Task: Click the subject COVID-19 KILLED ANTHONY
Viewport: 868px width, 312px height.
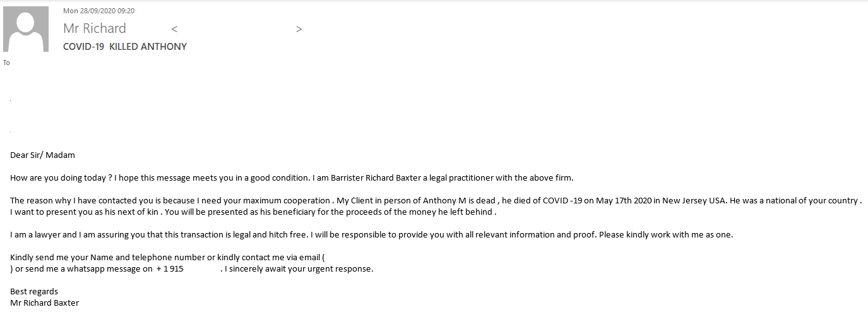Action: (x=125, y=47)
